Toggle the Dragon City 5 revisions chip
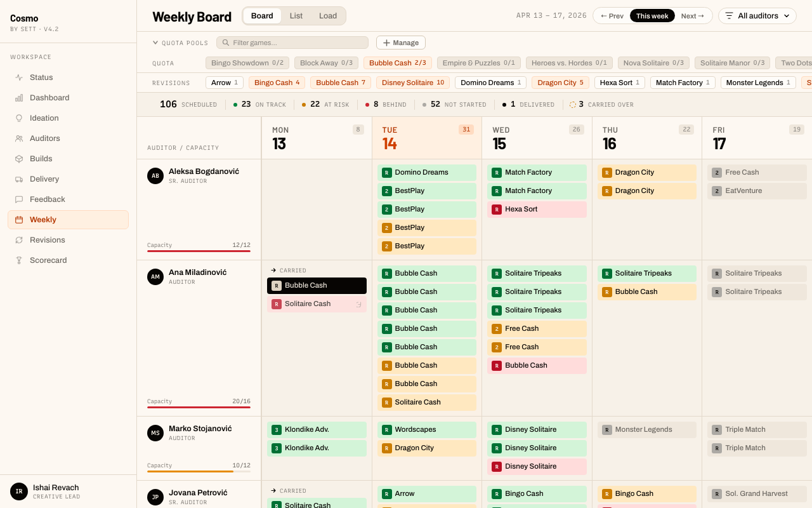The width and height of the screenshot is (812, 508). [x=560, y=83]
